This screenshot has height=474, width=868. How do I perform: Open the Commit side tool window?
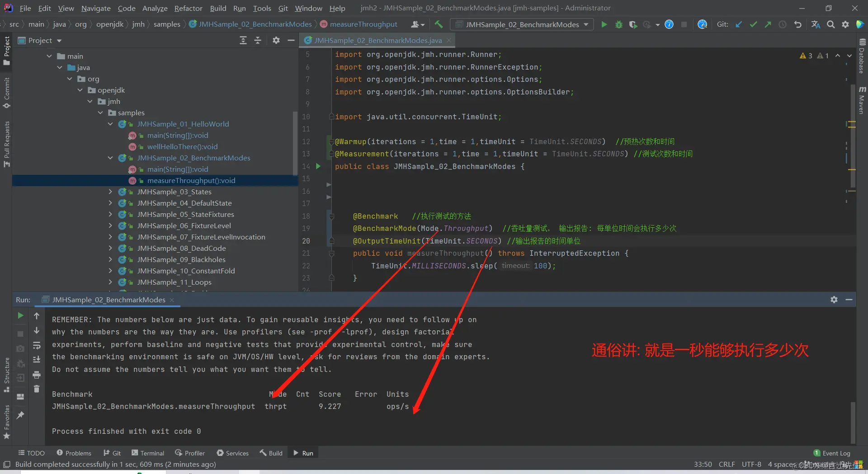[6, 93]
